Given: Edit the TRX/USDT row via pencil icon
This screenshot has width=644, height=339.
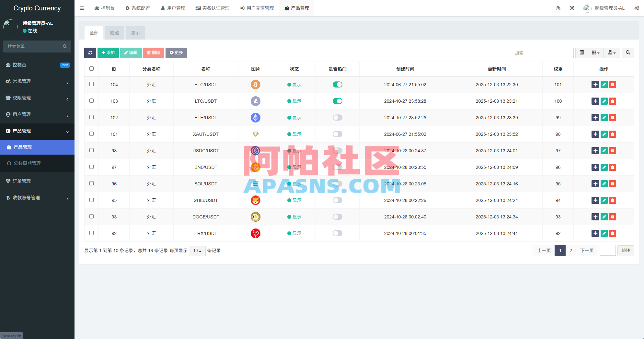Looking at the screenshot, I should tap(604, 233).
